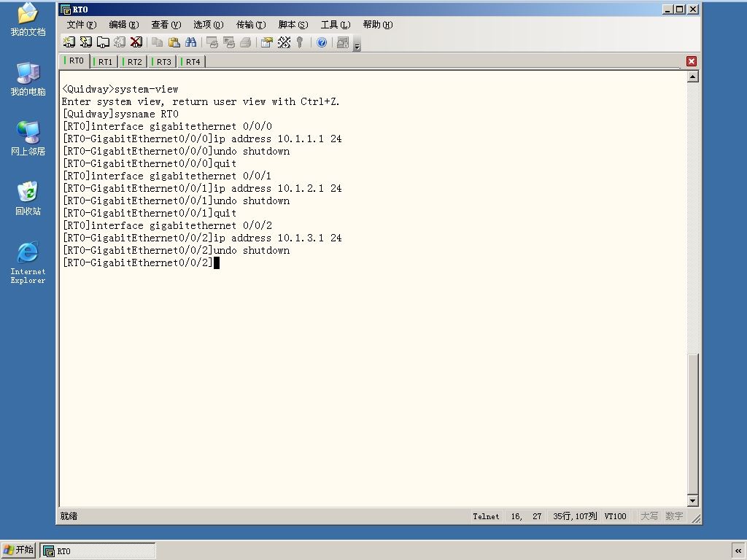Click the Reconnect toolbar icon
This screenshot has height=560, width=747.
coord(120,42)
